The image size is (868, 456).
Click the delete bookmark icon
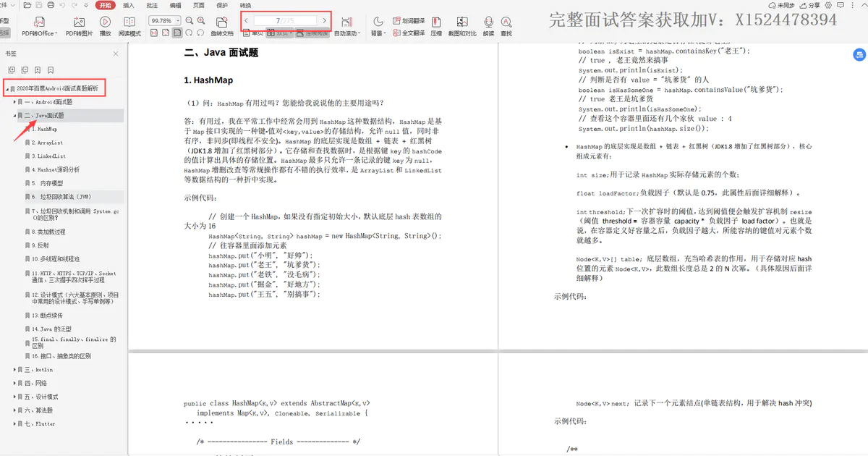[x=51, y=70]
